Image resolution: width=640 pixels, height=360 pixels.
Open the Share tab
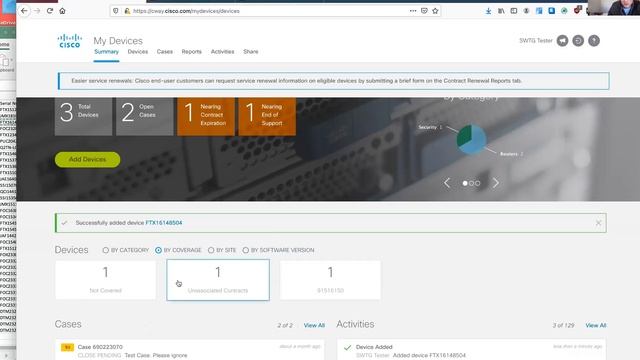click(x=251, y=52)
